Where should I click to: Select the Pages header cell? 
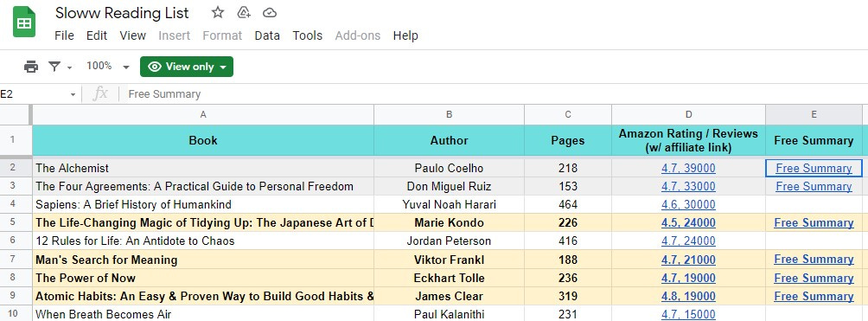point(568,140)
